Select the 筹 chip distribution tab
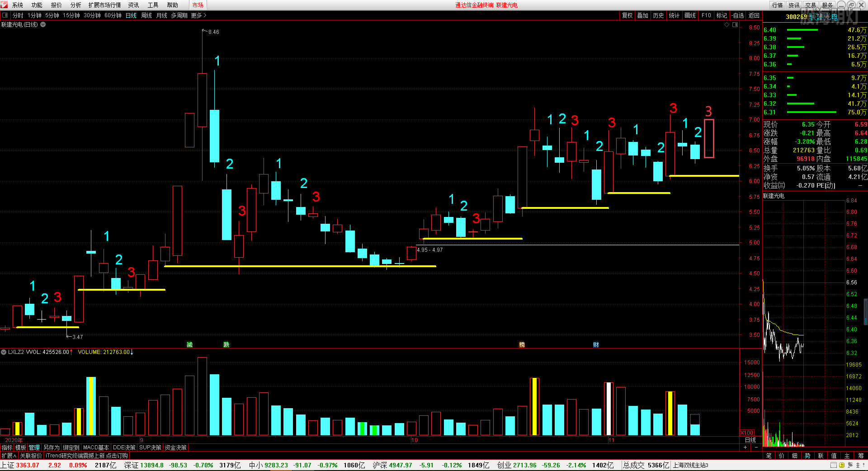The height and width of the screenshot is (471, 868). click(x=861, y=456)
